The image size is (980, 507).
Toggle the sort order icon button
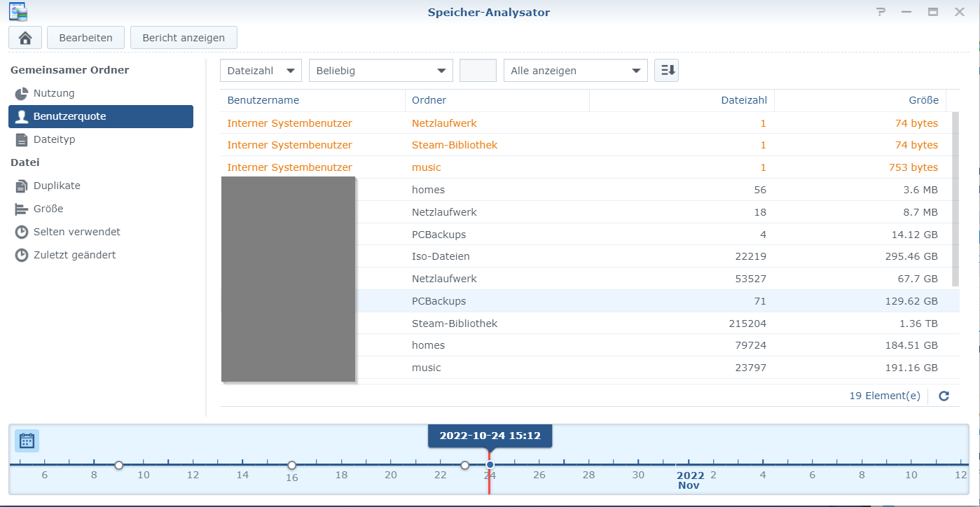pyautogui.click(x=666, y=70)
